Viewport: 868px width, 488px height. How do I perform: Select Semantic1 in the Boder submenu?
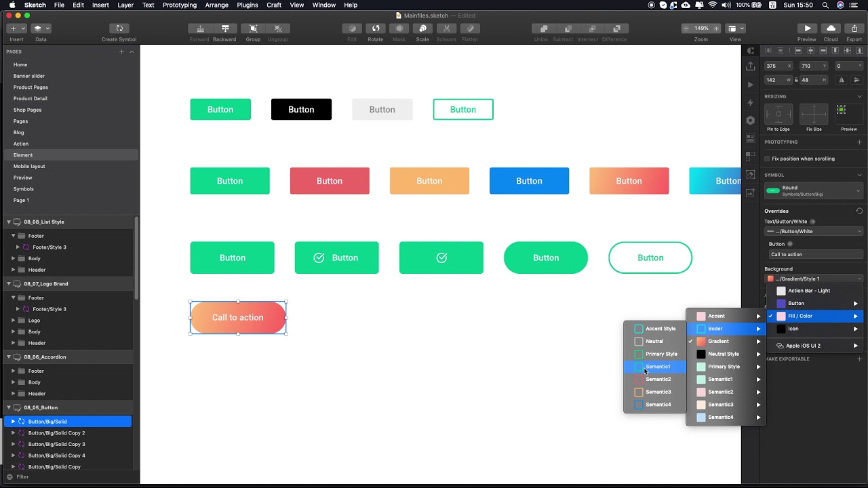(655, 367)
